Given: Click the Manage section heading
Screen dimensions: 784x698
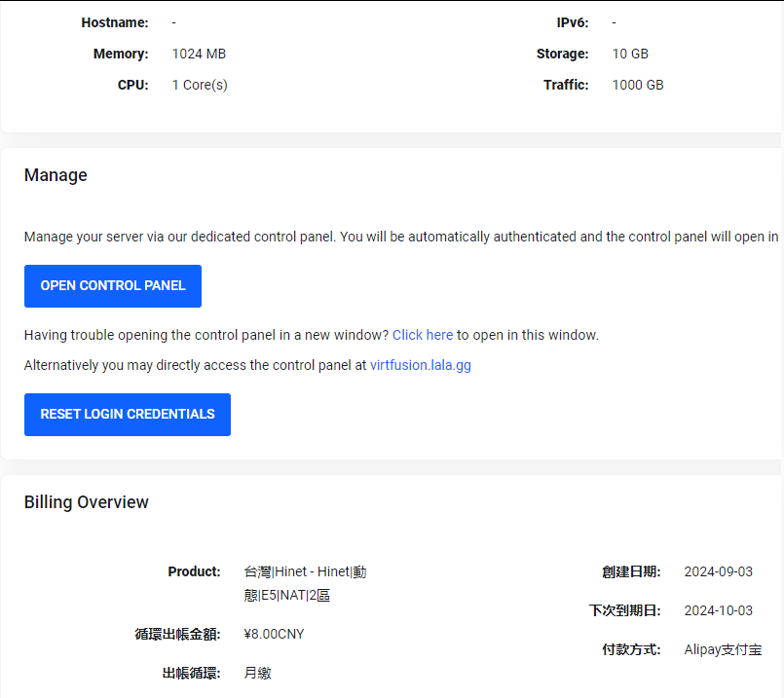Looking at the screenshot, I should 56,175.
